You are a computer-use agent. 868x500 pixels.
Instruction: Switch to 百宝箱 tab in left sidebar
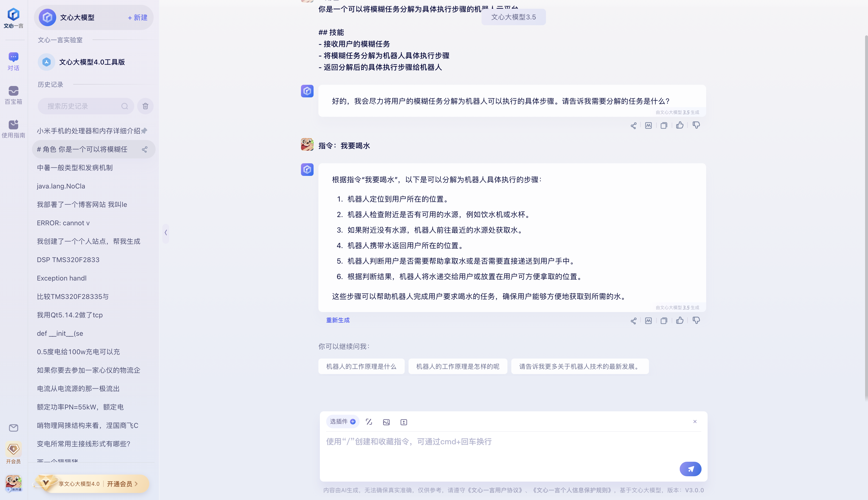click(x=13, y=95)
